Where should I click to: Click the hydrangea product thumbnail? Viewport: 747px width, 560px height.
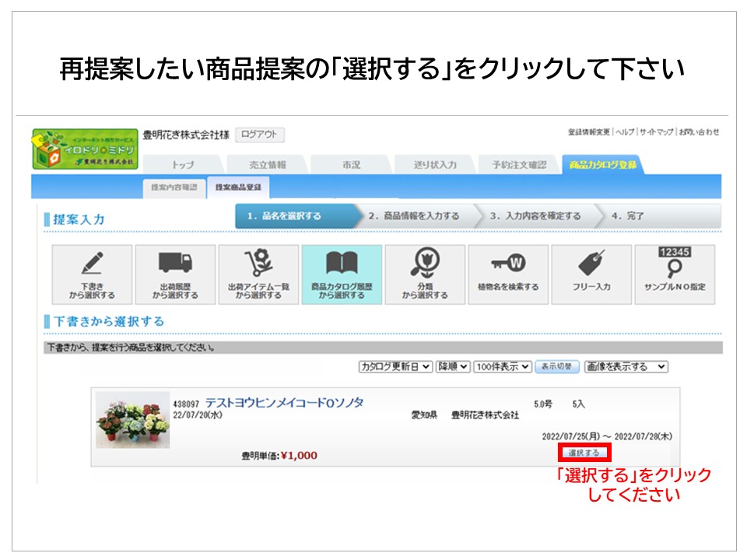pos(133,420)
